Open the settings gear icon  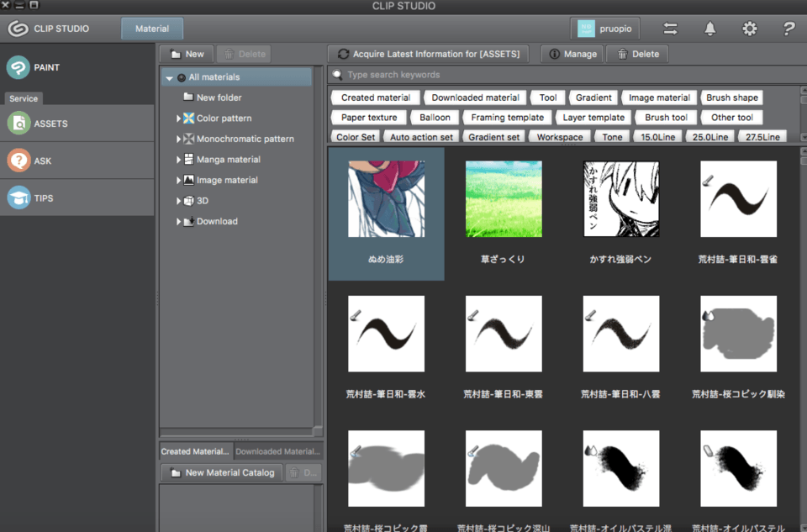[x=749, y=28]
